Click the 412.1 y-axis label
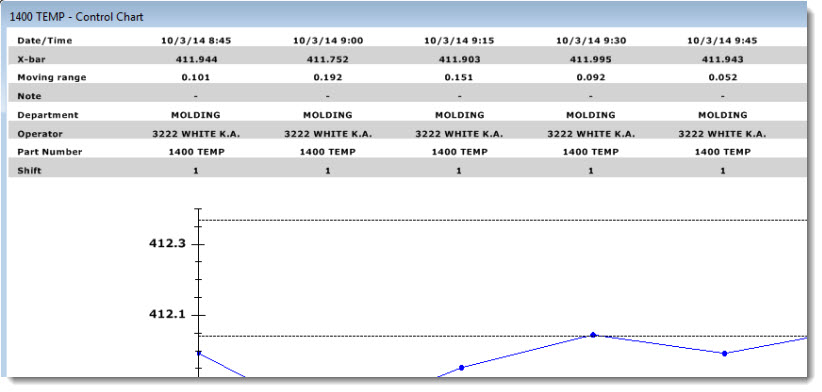 click(167, 314)
